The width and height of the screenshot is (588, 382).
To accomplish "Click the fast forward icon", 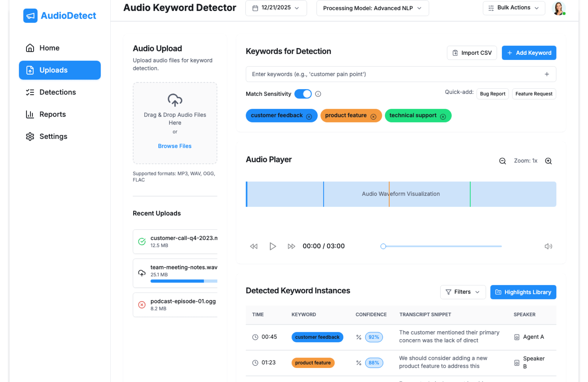I will [x=291, y=246].
